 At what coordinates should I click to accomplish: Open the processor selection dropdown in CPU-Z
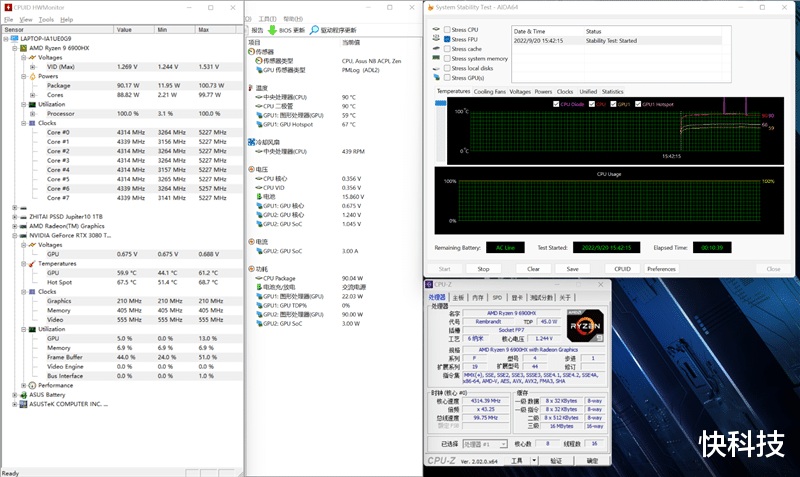(x=486, y=444)
